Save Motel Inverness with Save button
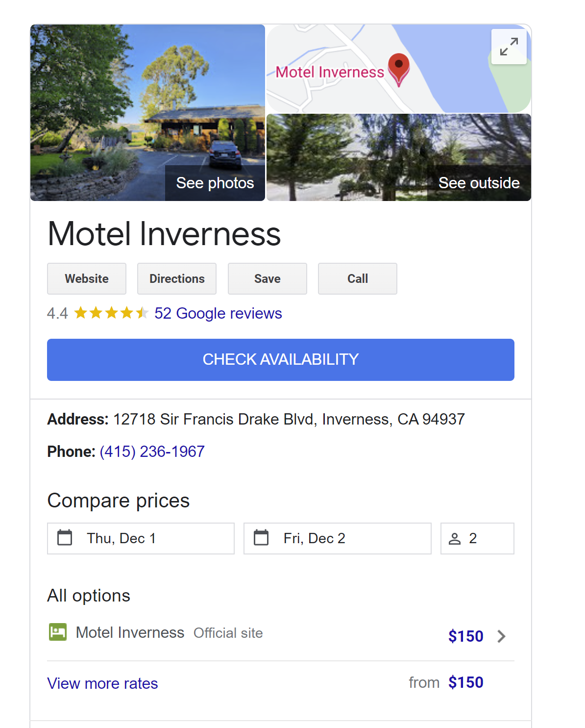Viewport: 585px width, 728px height. pos(267,278)
